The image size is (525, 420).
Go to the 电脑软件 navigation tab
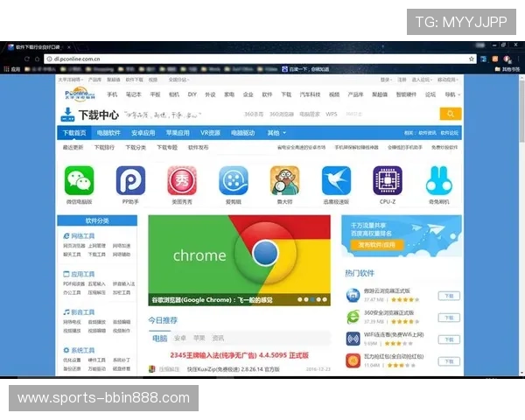point(108,133)
